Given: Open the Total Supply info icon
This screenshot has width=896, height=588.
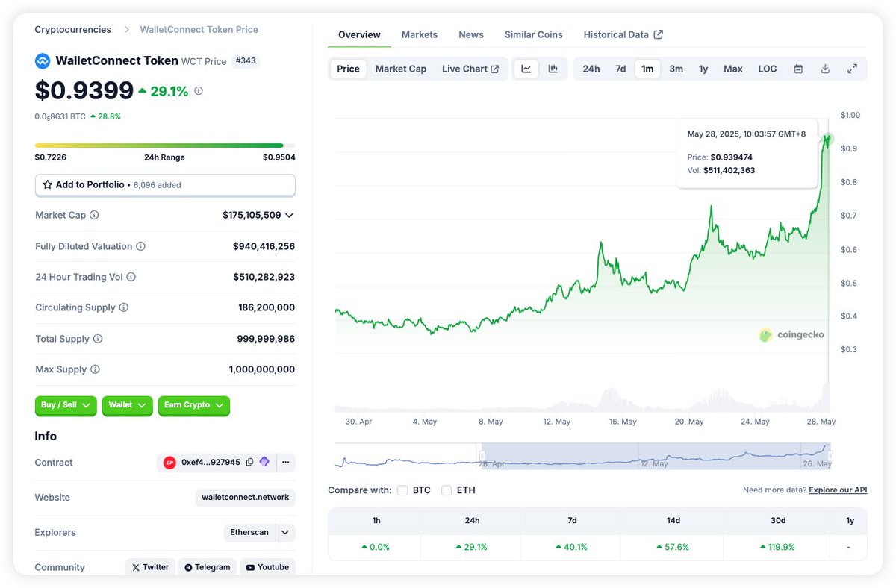Looking at the screenshot, I should 98,339.
